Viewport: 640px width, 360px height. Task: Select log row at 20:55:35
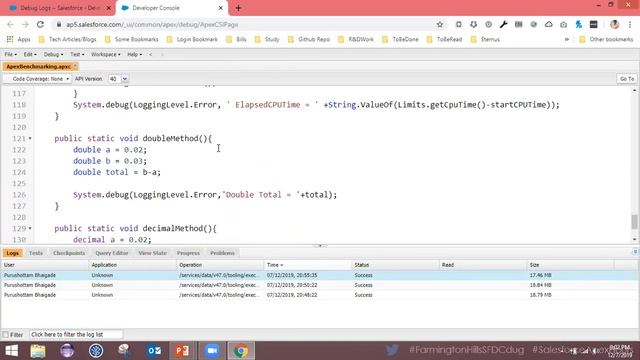(320, 276)
